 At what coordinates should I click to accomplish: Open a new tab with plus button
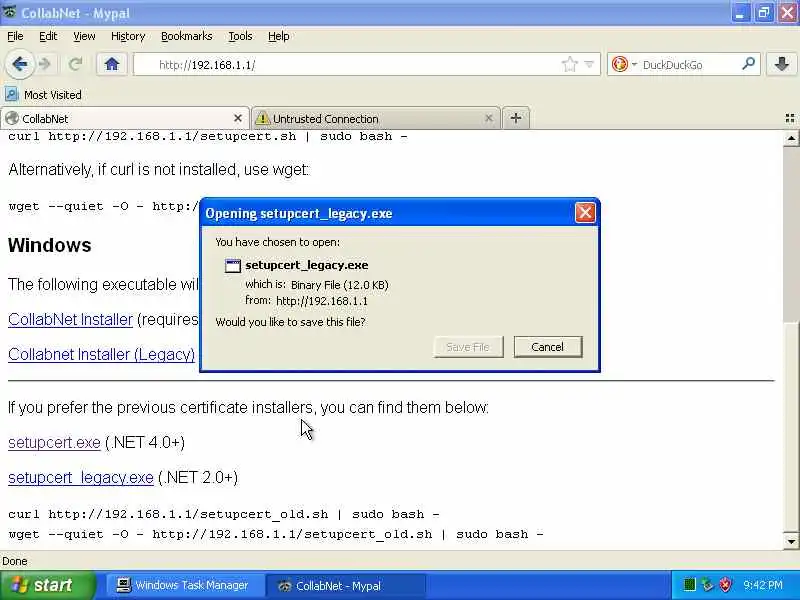[x=516, y=118]
